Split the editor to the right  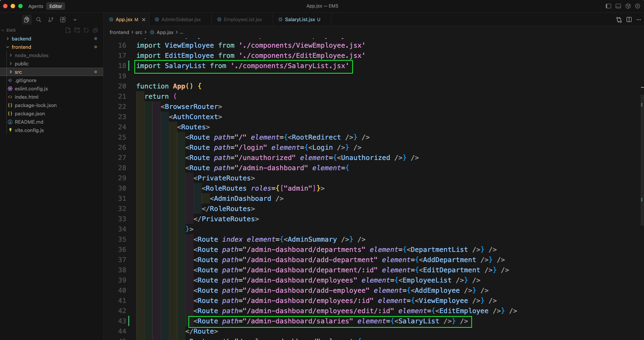click(x=629, y=20)
